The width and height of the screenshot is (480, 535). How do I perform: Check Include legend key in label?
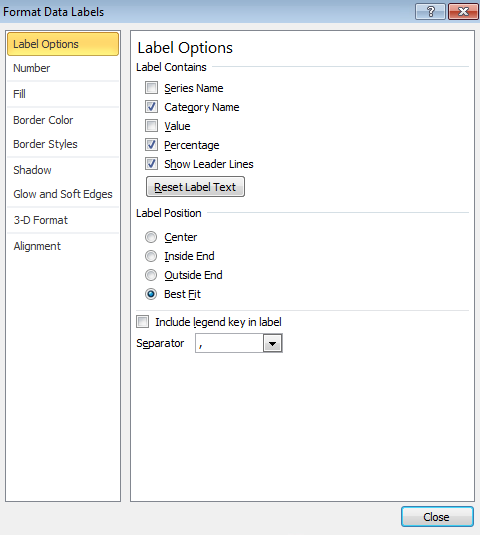[x=142, y=322]
